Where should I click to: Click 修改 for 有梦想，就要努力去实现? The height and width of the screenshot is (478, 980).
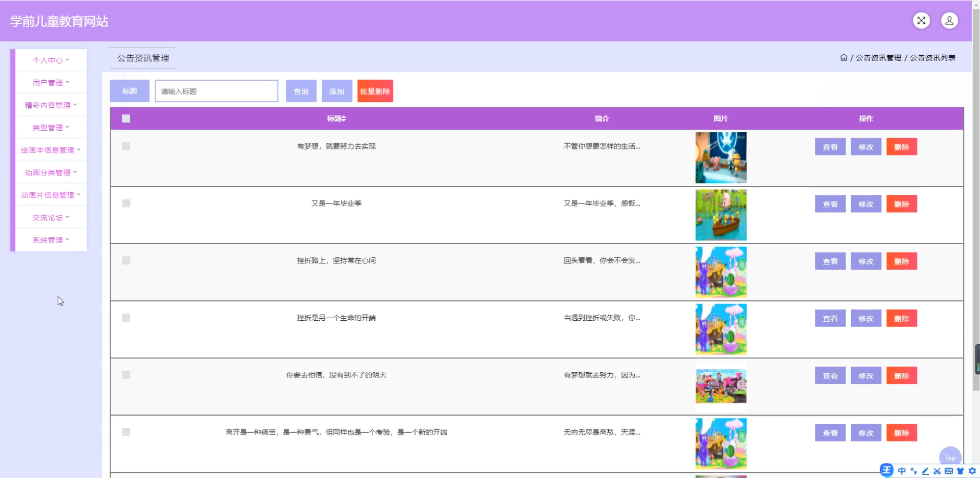866,147
